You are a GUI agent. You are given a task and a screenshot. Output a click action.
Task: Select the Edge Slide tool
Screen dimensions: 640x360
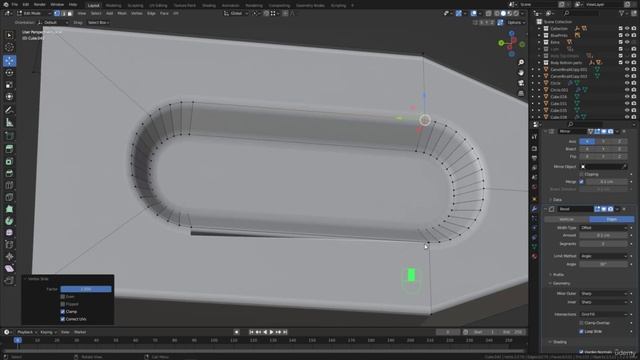9,245
